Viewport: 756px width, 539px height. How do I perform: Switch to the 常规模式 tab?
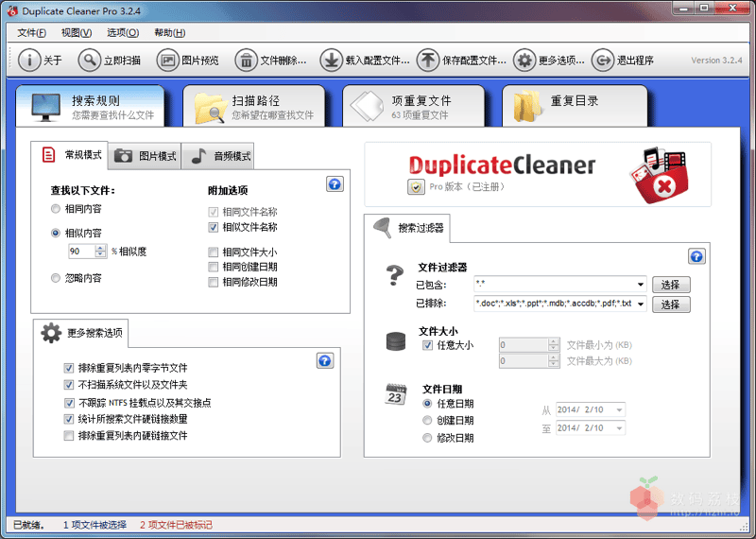(x=69, y=155)
